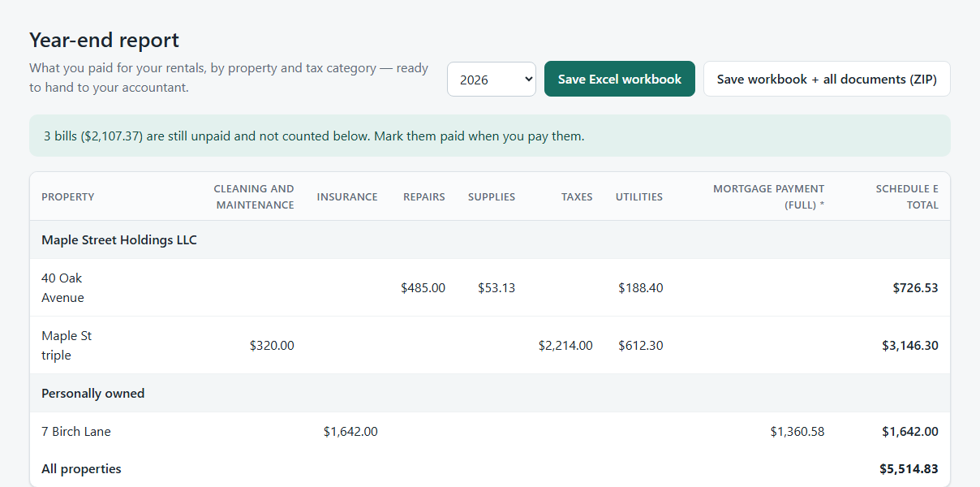Viewport: 980px width, 487px height.
Task: Click the CLEANING AND MAINTENANCE column header
Action: click(x=254, y=196)
